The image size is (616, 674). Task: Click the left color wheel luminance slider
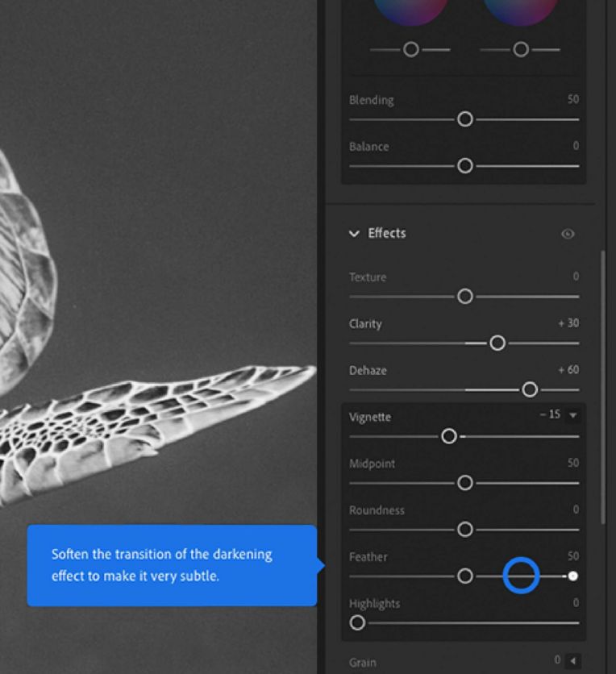410,50
